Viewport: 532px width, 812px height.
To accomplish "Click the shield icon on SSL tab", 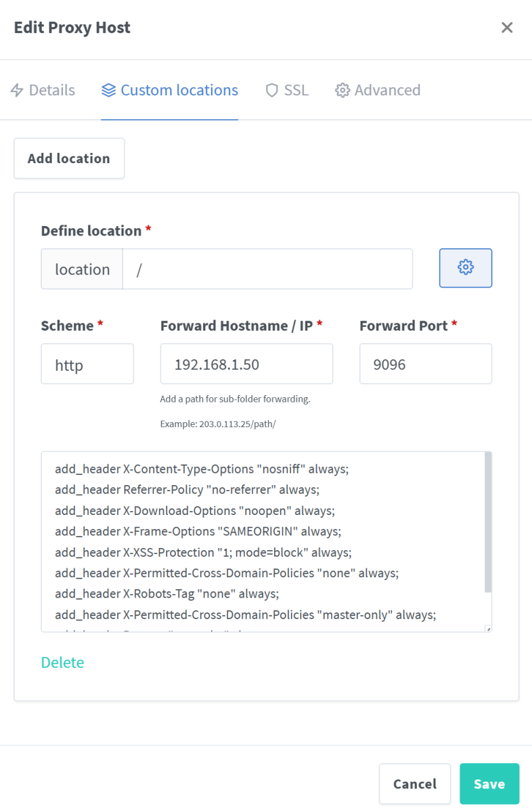I will [x=272, y=90].
